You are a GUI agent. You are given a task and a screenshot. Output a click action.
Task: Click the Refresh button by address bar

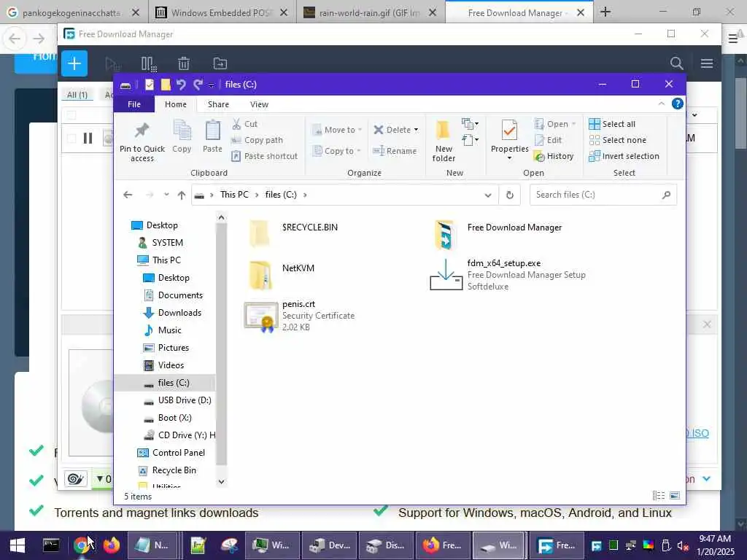point(510,195)
